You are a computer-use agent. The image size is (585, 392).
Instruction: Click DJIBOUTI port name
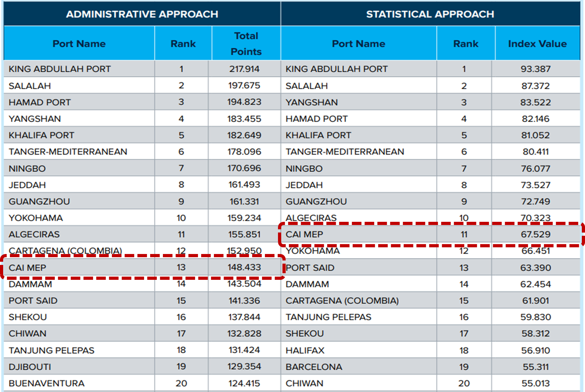click(30, 367)
